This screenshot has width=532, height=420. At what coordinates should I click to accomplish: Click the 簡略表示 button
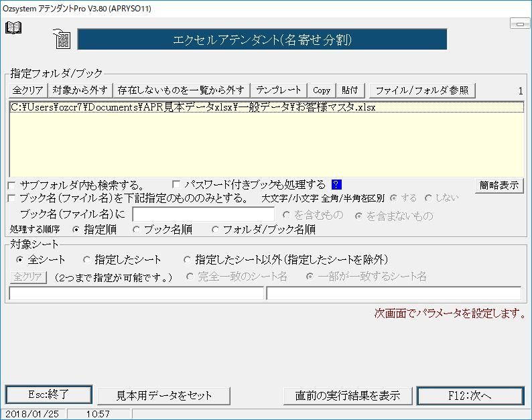[499, 186]
